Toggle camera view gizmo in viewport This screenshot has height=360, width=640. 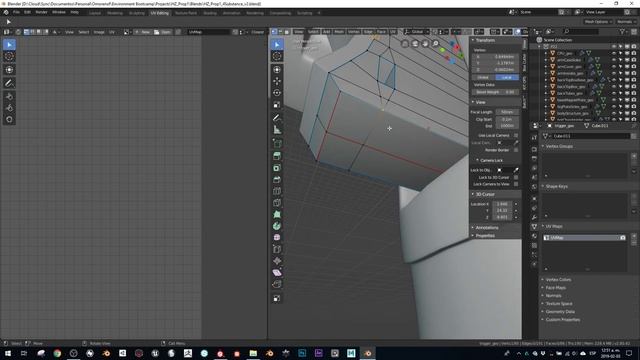415,43
